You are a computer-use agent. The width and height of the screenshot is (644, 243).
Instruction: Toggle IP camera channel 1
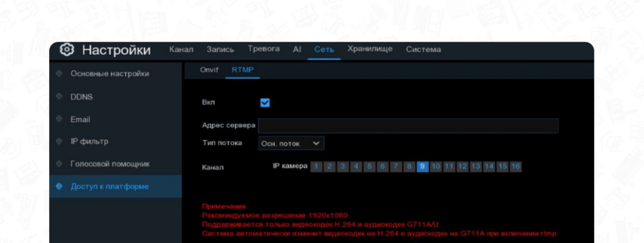point(316,167)
